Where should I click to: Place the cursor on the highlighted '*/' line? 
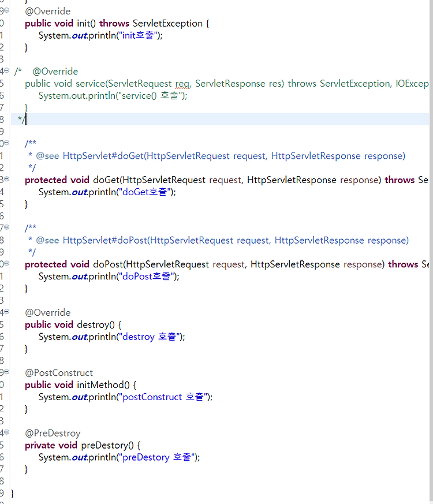(x=220, y=120)
